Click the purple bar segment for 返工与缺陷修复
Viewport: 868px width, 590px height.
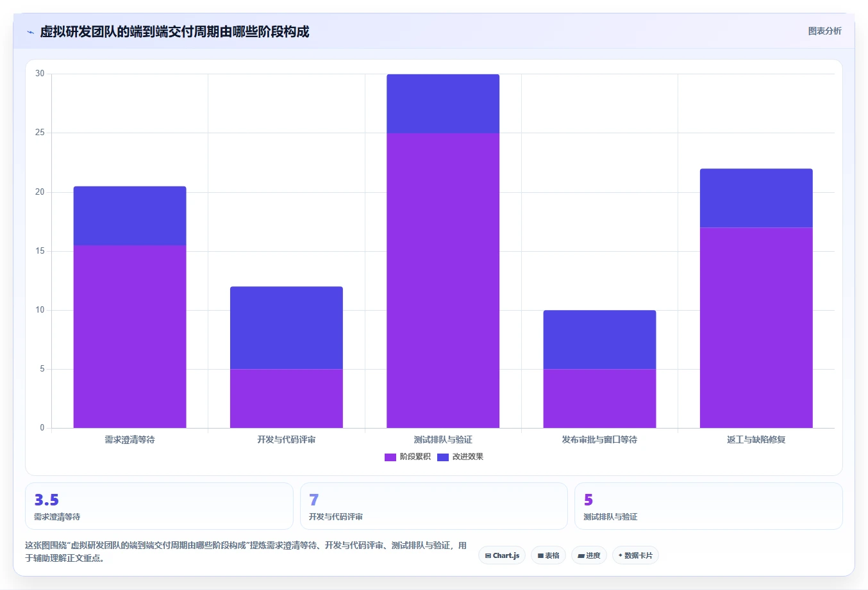(x=756, y=327)
